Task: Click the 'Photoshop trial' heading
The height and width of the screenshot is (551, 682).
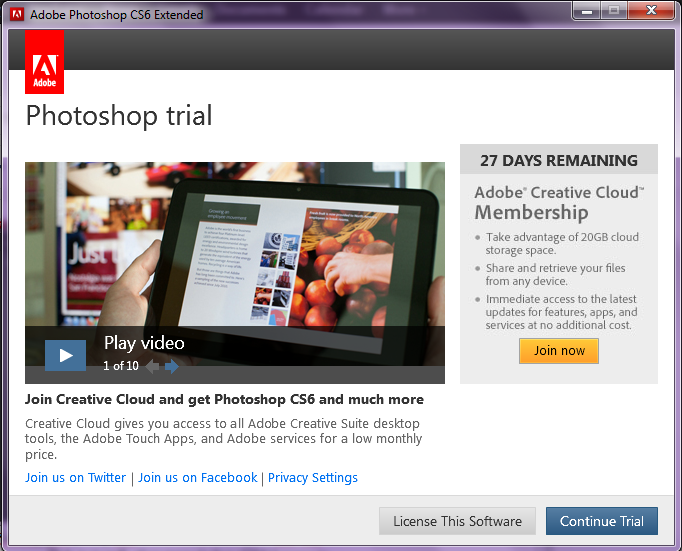Action: pyautogui.click(x=119, y=116)
